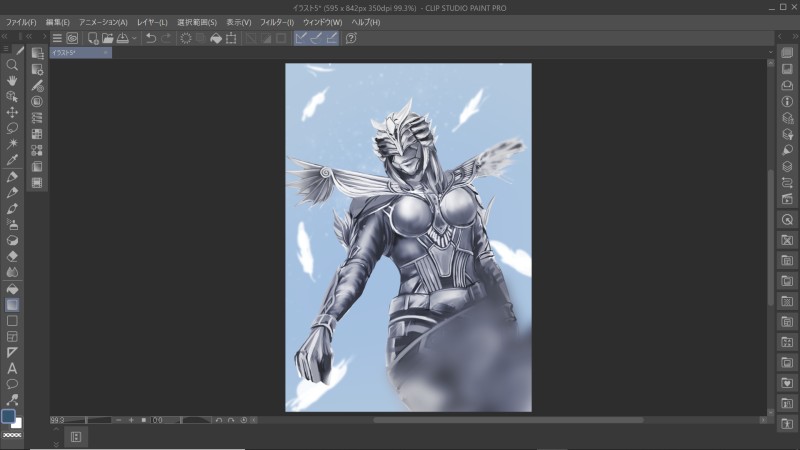Expand the save options dropdown arrow
Screen dimensions: 800x450
[134, 38]
